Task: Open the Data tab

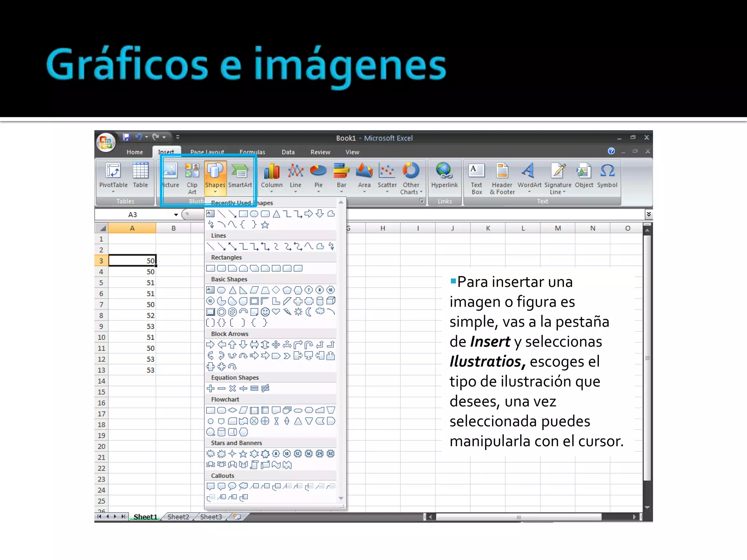Action: [x=288, y=152]
